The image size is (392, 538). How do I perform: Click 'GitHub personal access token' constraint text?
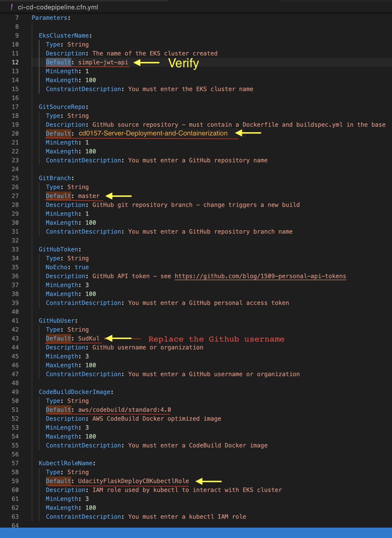(x=239, y=303)
